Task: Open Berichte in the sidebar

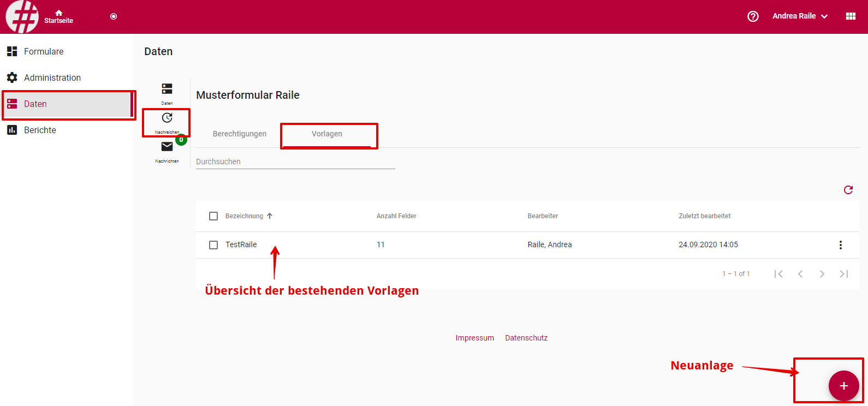Action: coord(67,130)
